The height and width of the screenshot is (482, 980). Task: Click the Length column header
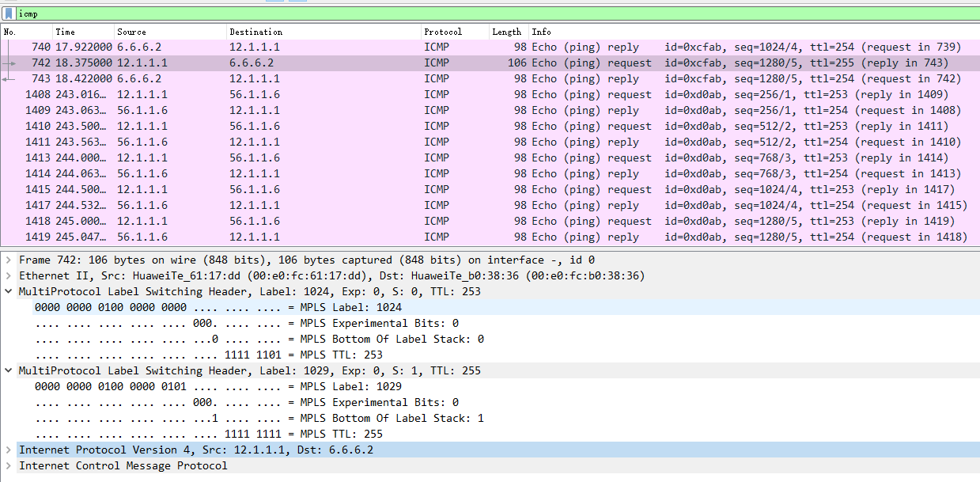coord(506,32)
